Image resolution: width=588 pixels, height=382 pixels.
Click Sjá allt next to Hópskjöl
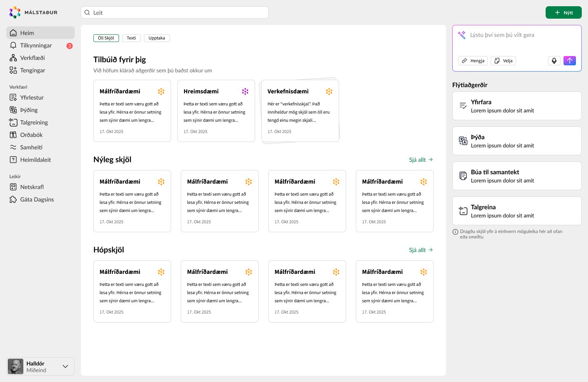pyautogui.click(x=421, y=250)
